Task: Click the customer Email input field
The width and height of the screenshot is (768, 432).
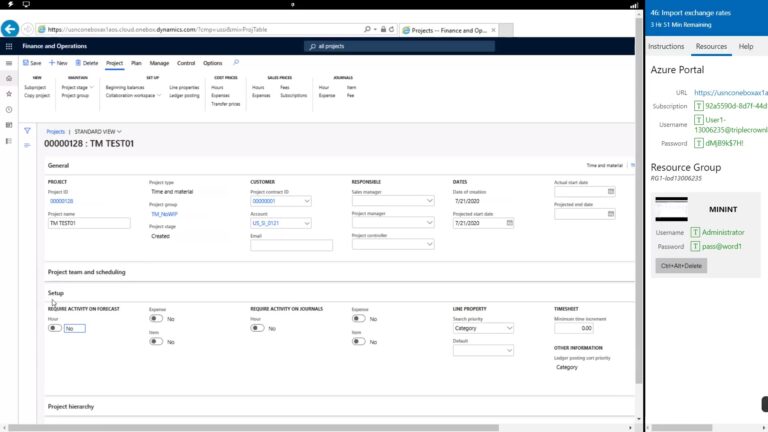Action: (291, 245)
